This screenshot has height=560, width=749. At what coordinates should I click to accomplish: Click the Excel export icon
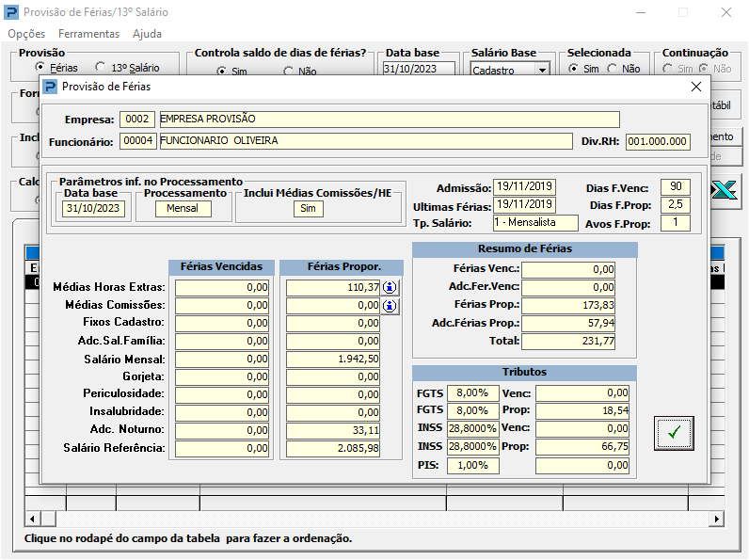click(724, 188)
